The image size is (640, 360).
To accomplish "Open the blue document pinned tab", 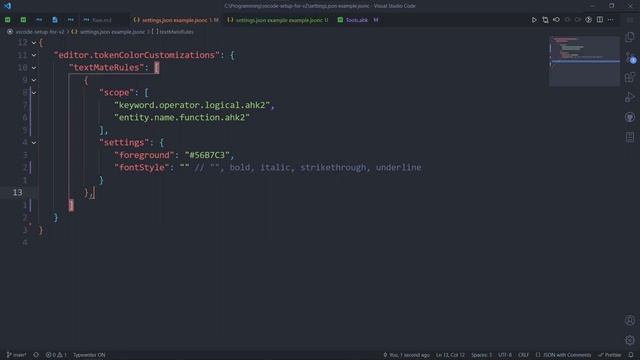I will pos(55,20).
